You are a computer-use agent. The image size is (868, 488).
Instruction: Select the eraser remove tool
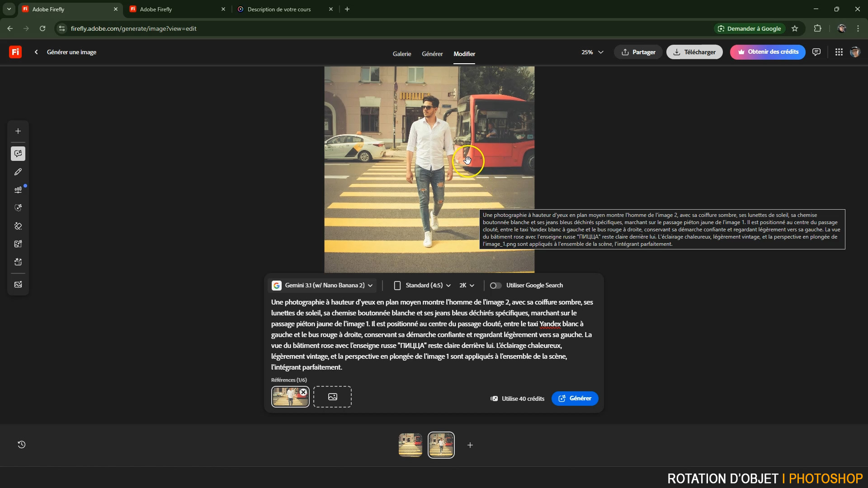[x=18, y=226]
